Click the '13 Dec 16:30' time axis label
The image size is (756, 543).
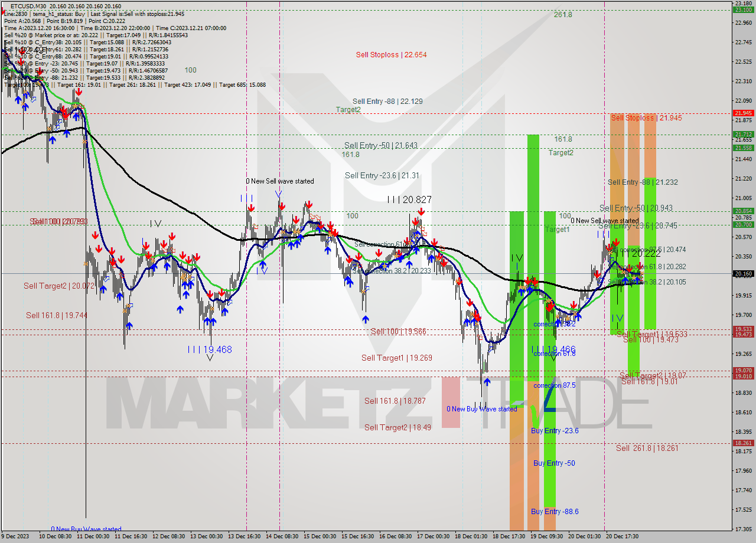tap(245, 536)
